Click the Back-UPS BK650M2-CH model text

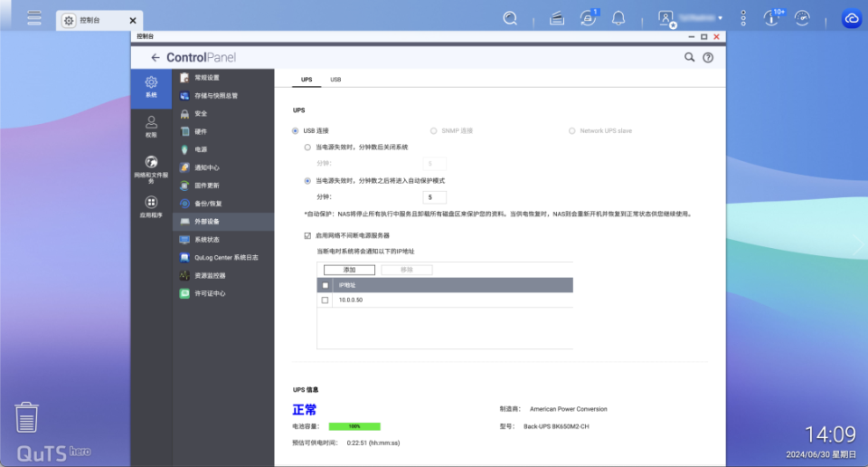click(556, 426)
